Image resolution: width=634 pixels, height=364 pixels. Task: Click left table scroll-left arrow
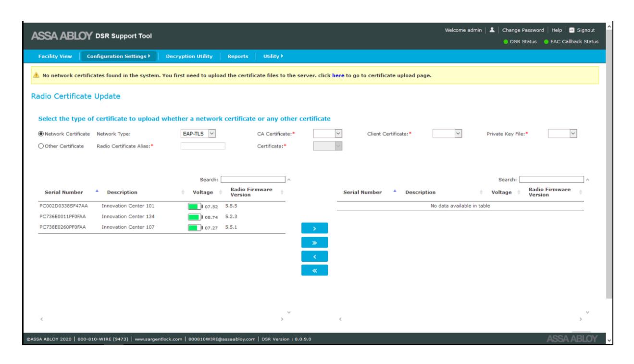(41, 319)
